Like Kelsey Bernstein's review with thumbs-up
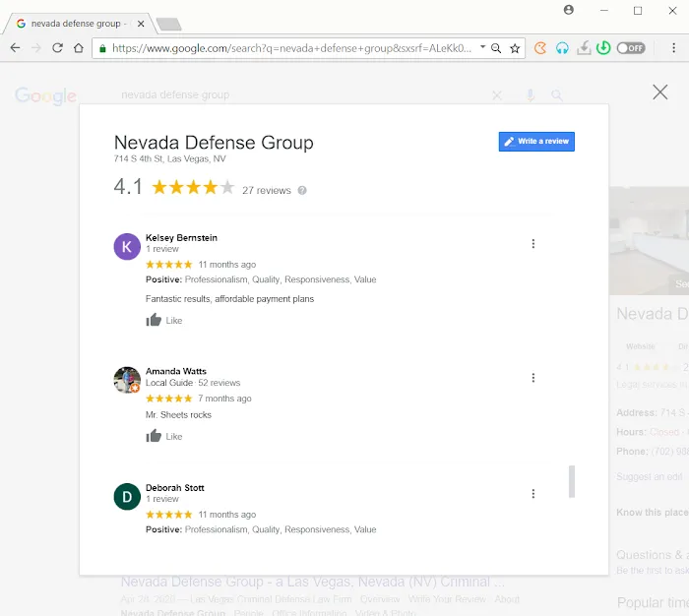This screenshot has height=616, width=689. click(x=154, y=320)
